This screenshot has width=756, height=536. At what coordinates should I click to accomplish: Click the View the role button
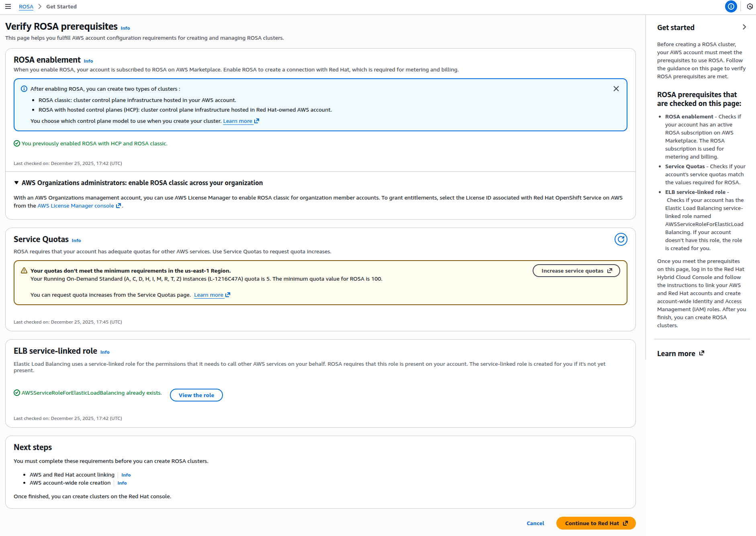pos(196,395)
